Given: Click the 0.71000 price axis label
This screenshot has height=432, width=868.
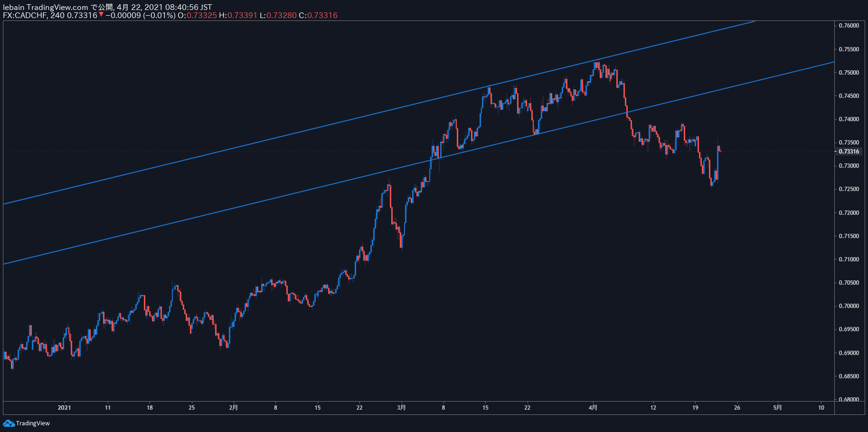Looking at the screenshot, I should pyautogui.click(x=849, y=259).
